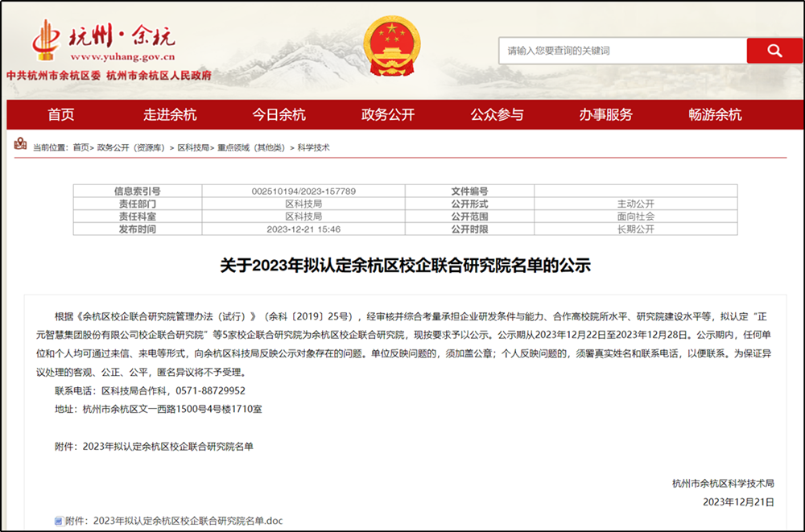Image resolution: width=805 pixels, height=532 pixels.
Task: Click the www.yuhang.gov.cn site address text
Action: 122,58
